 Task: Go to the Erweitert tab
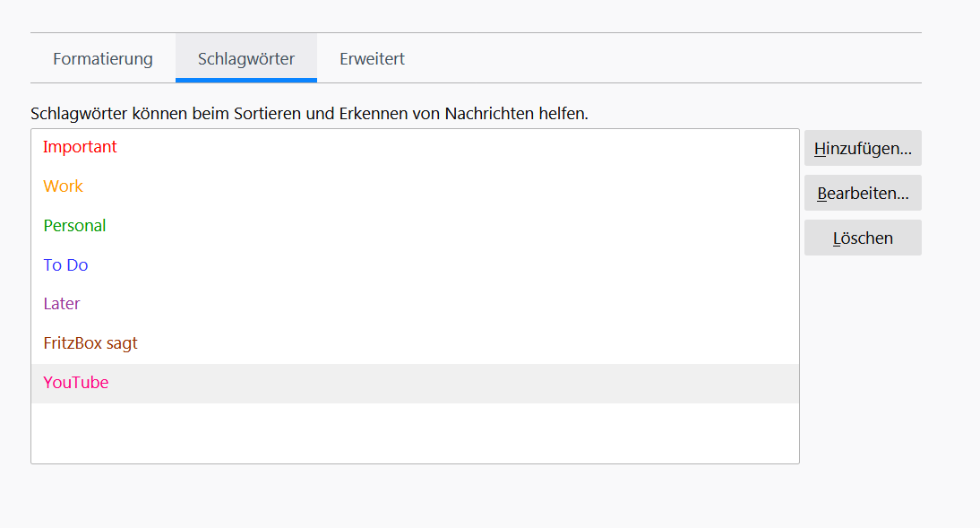pyautogui.click(x=372, y=59)
